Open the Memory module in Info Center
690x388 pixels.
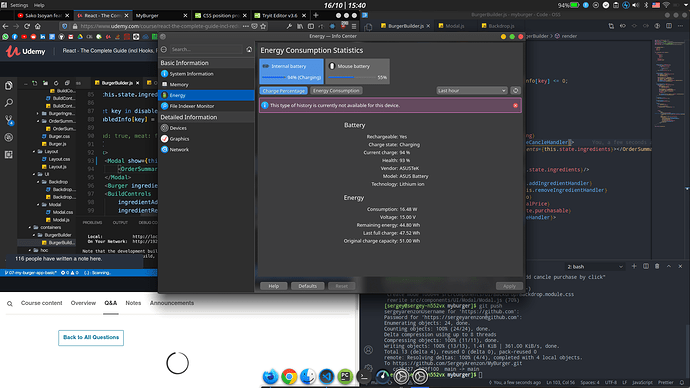(206, 84)
